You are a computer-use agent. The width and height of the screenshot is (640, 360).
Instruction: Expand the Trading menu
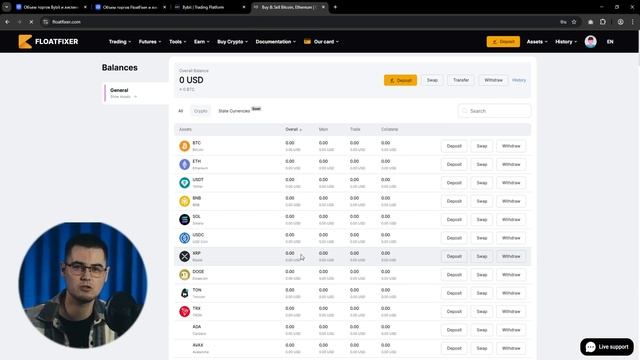point(120,42)
